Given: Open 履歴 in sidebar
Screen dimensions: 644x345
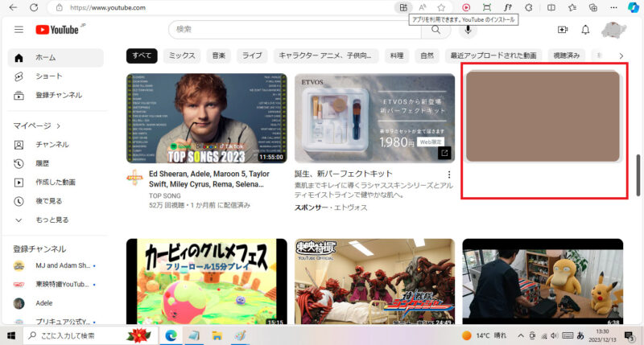Looking at the screenshot, I should (56, 163).
